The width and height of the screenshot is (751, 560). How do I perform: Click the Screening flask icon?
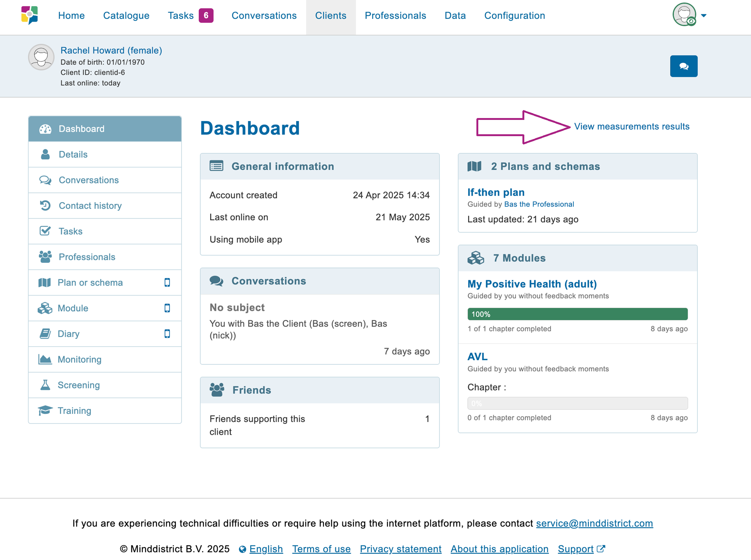(x=45, y=385)
